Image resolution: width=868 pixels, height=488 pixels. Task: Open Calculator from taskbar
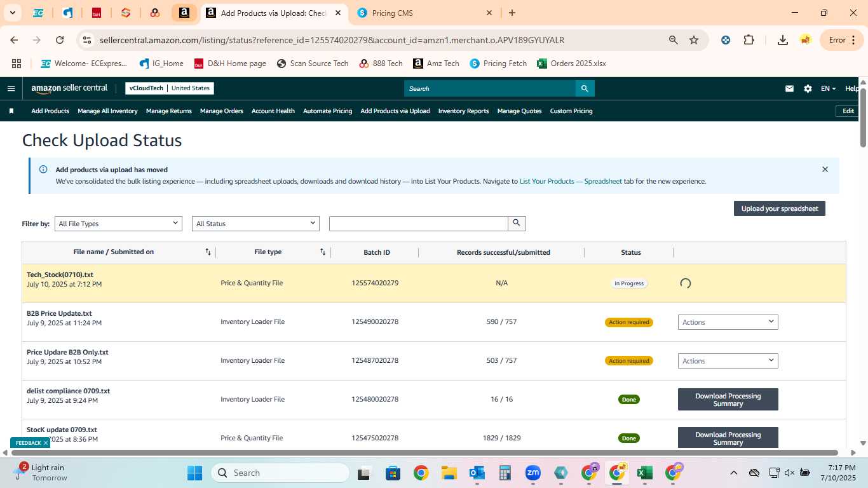[505, 473]
